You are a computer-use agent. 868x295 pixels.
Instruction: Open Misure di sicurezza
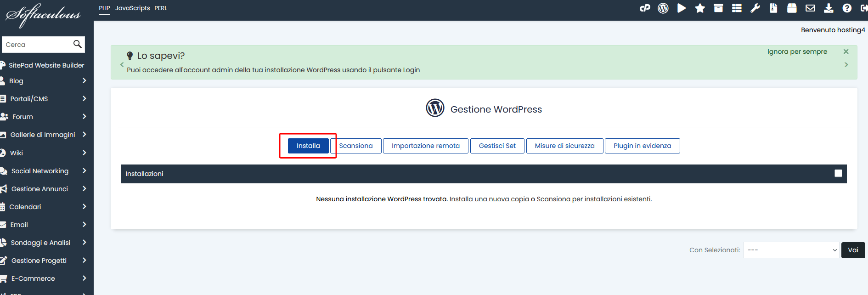(x=564, y=146)
